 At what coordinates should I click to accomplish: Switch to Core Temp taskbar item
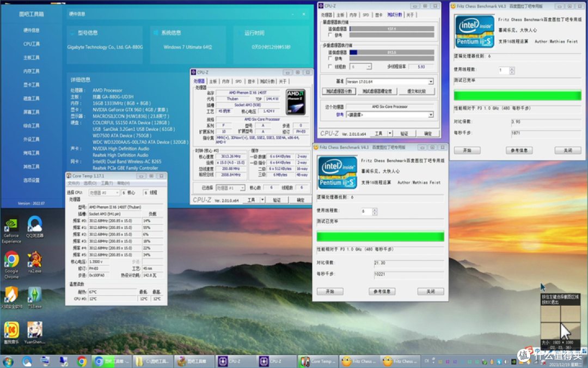pyautogui.click(x=318, y=361)
